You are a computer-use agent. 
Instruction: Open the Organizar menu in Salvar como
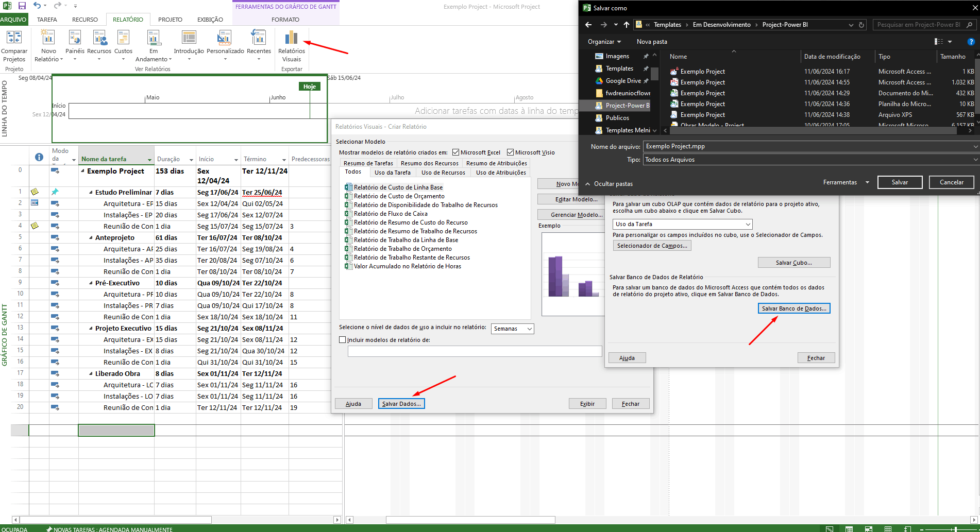click(x=604, y=42)
